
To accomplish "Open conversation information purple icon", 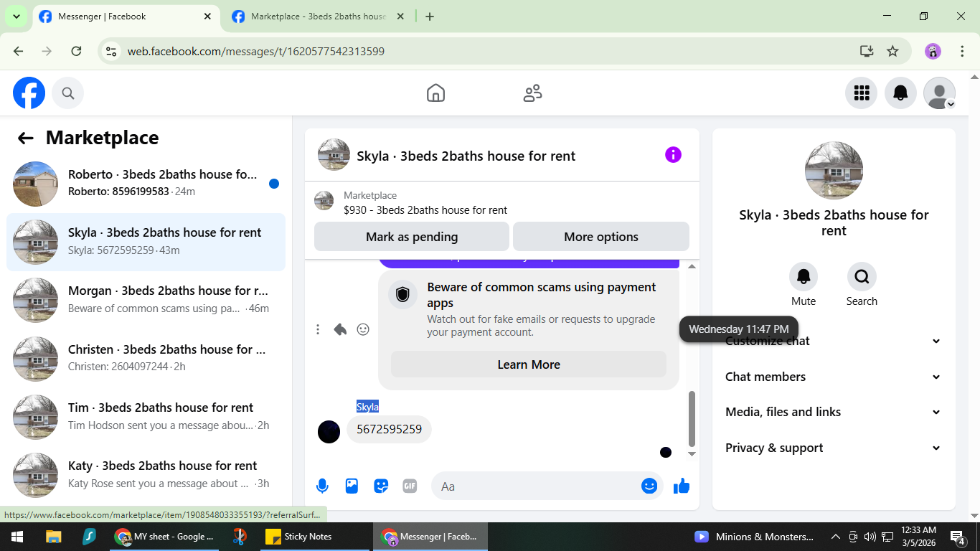I will pyautogui.click(x=673, y=155).
